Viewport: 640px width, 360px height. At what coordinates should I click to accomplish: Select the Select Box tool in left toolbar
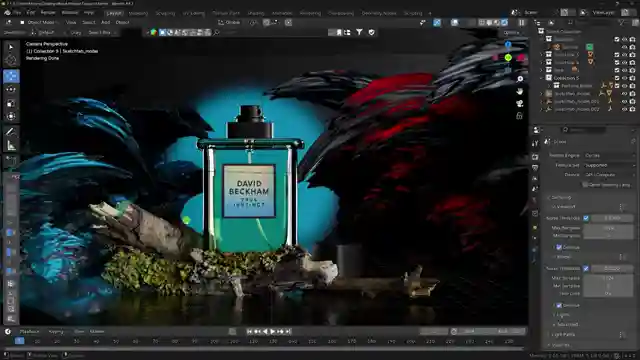(x=11, y=47)
